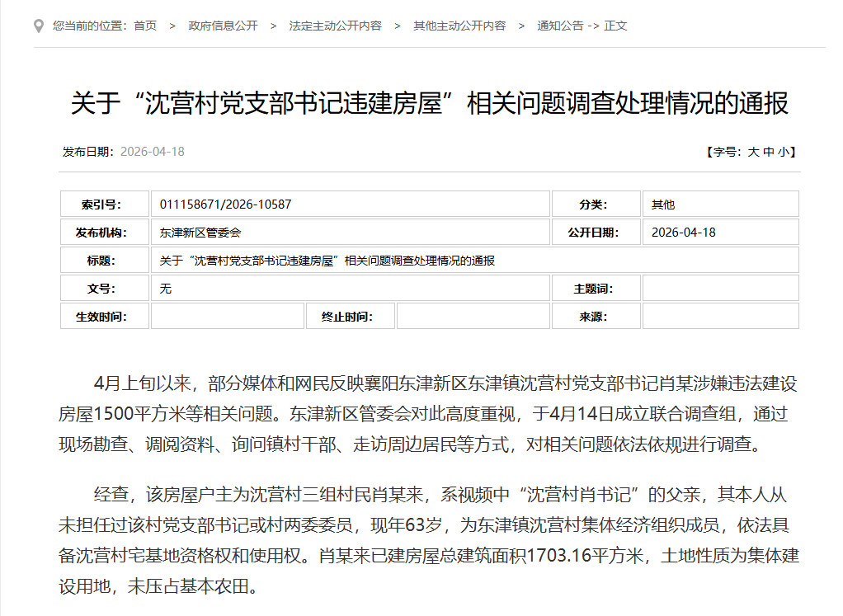
Task: Set font size to 大
Action: [753, 152]
